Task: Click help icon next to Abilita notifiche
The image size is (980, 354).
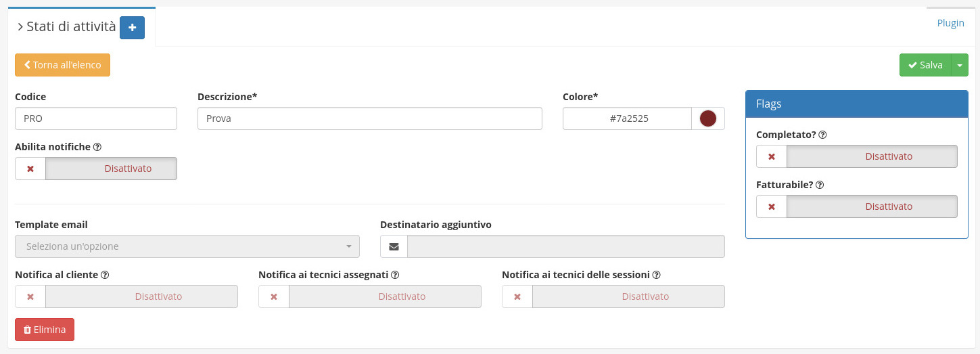Action: point(97,147)
